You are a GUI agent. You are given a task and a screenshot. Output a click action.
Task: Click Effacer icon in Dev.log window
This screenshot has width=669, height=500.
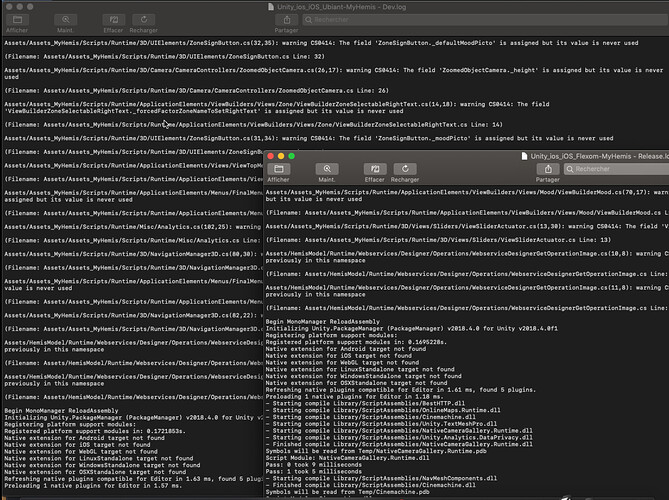point(113,20)
